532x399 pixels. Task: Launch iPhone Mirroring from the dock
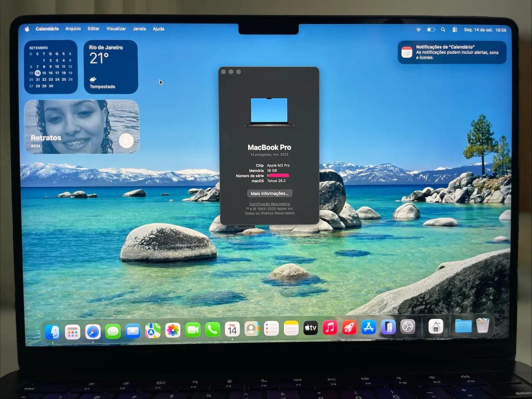click(x=388, y=327)
